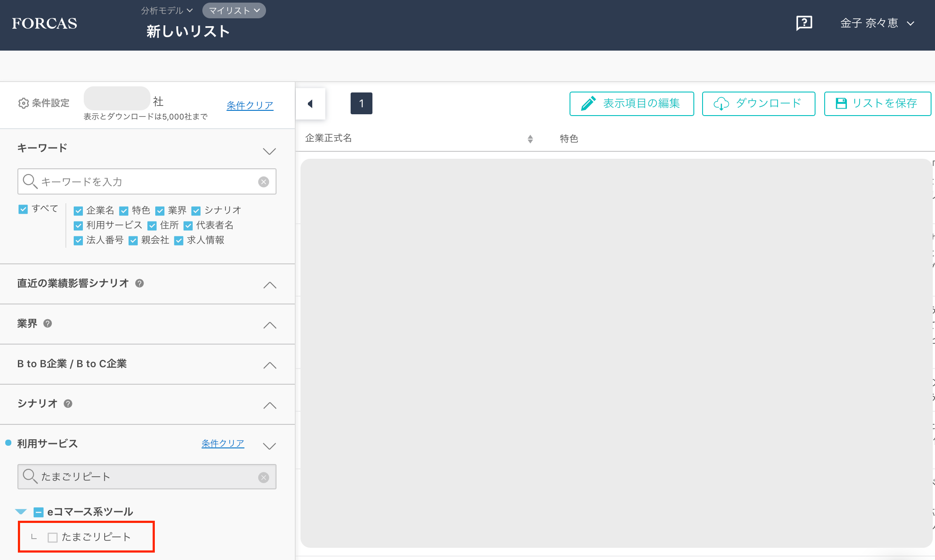
Task: Click help icon beside シナリオ heading
Action: click(68, 404)
